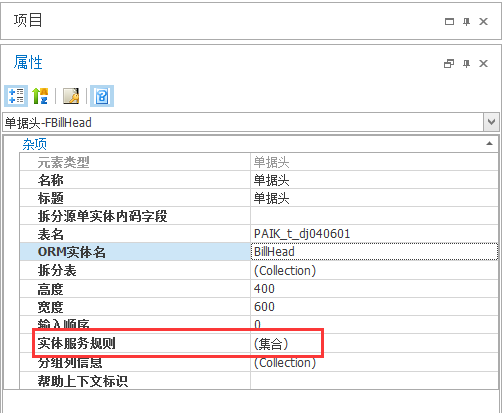Collapse the 杂项 category
Viewport: 502px width, 413px height.
489,144
